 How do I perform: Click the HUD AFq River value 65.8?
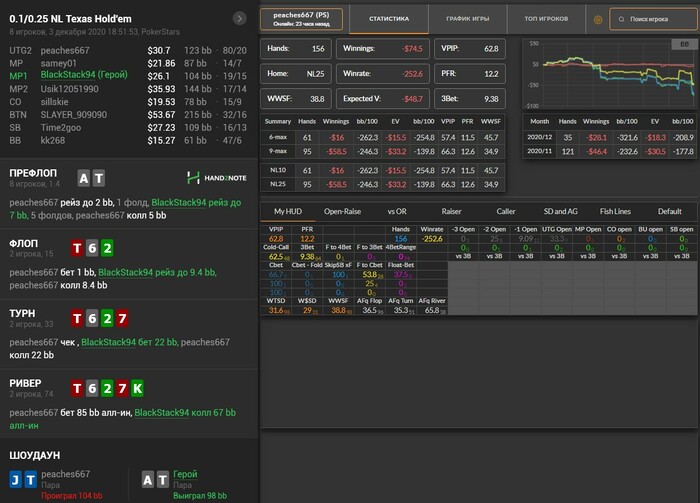[x=434, y=310]
